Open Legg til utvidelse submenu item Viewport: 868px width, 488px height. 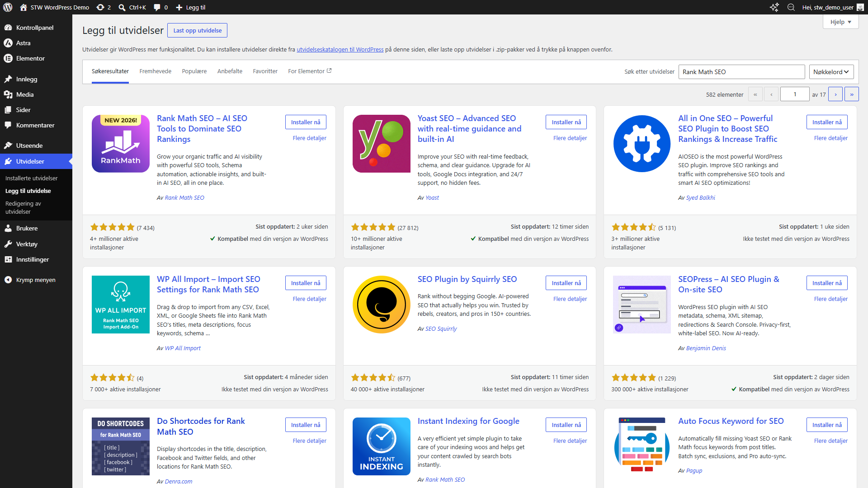[28, 191]
